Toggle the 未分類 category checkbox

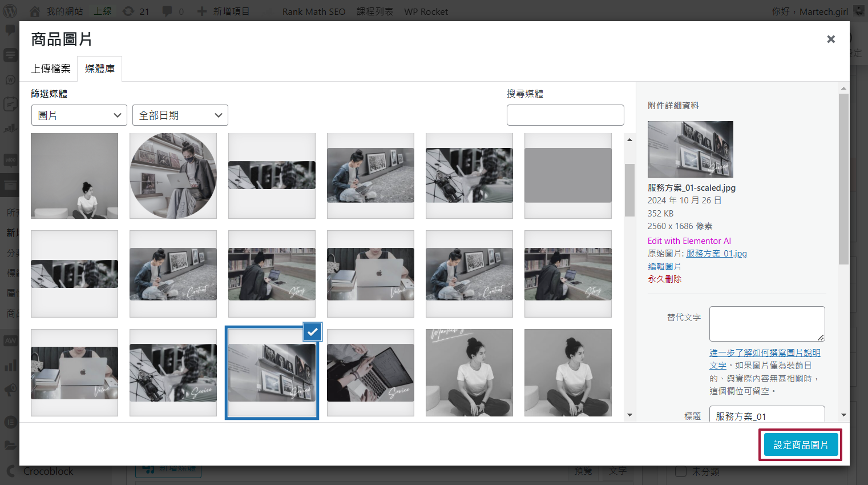tap(680, 472)
